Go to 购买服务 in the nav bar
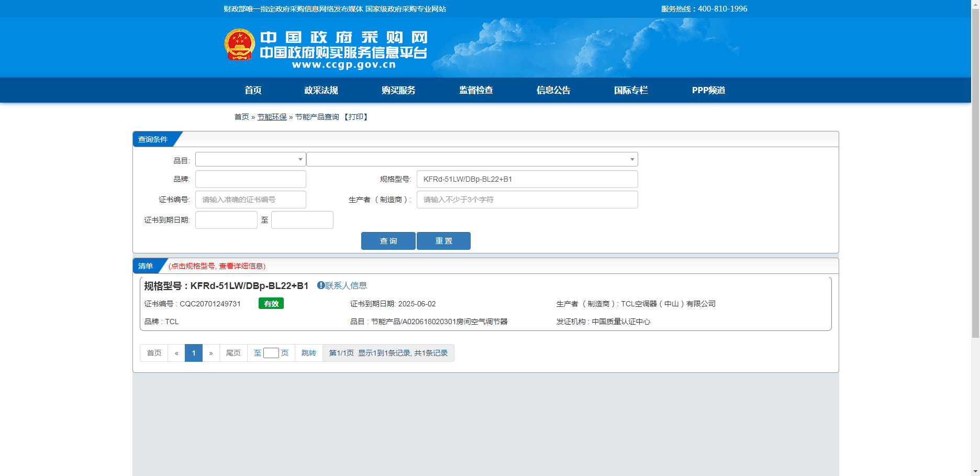980x476 pixels. point(398,90)
